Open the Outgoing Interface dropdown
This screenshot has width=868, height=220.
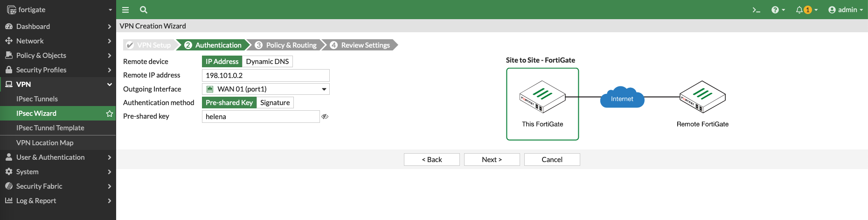coord(265,89)
